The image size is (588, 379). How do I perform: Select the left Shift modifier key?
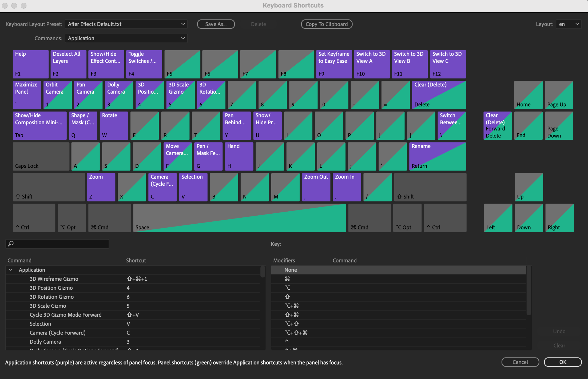pos(49,187)
